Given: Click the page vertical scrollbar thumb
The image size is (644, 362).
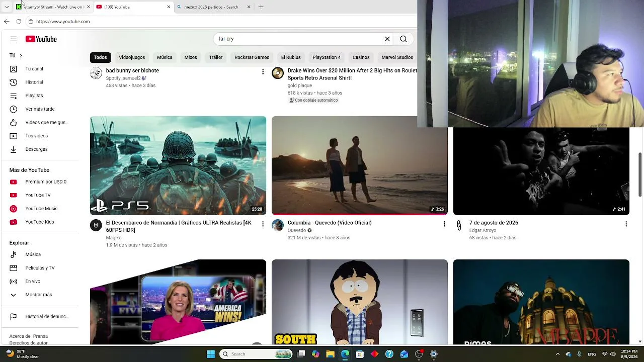Looking at the screenshot, I should (x=640, y=174).
